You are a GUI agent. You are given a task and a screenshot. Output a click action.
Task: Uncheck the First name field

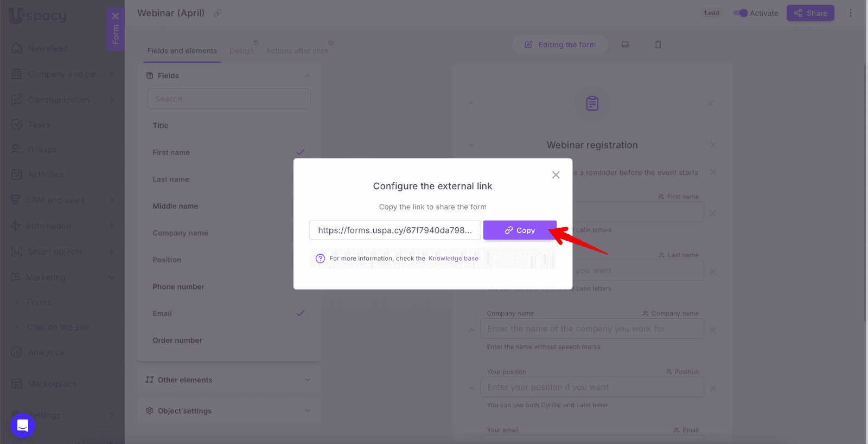(x=300, y=152)
